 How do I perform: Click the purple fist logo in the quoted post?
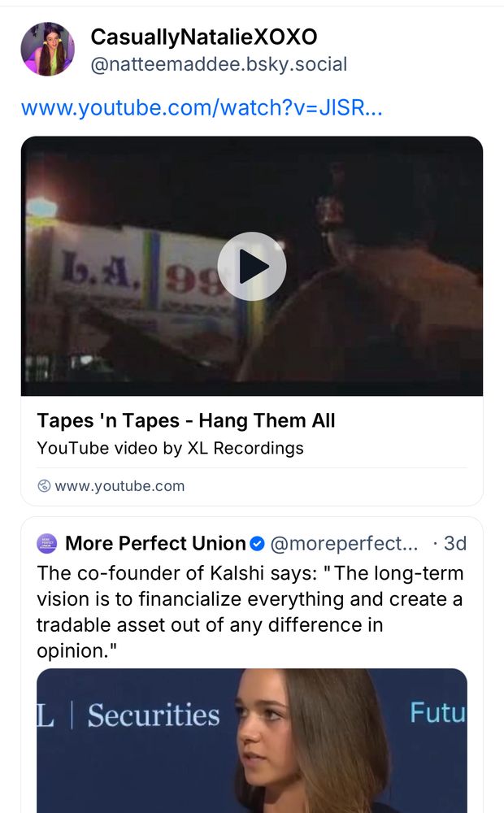(x=47, y=544)
